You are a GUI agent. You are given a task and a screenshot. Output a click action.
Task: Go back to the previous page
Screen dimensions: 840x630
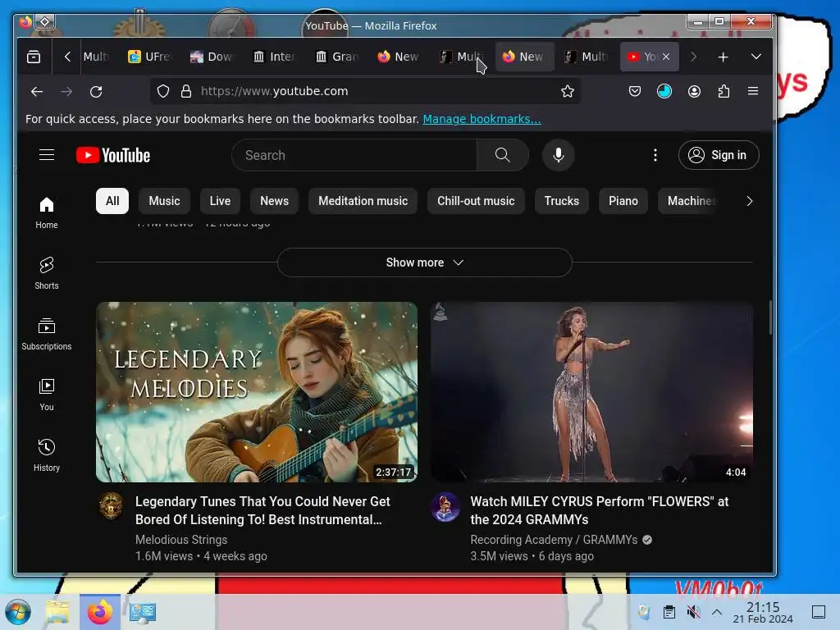coord(36,92)
